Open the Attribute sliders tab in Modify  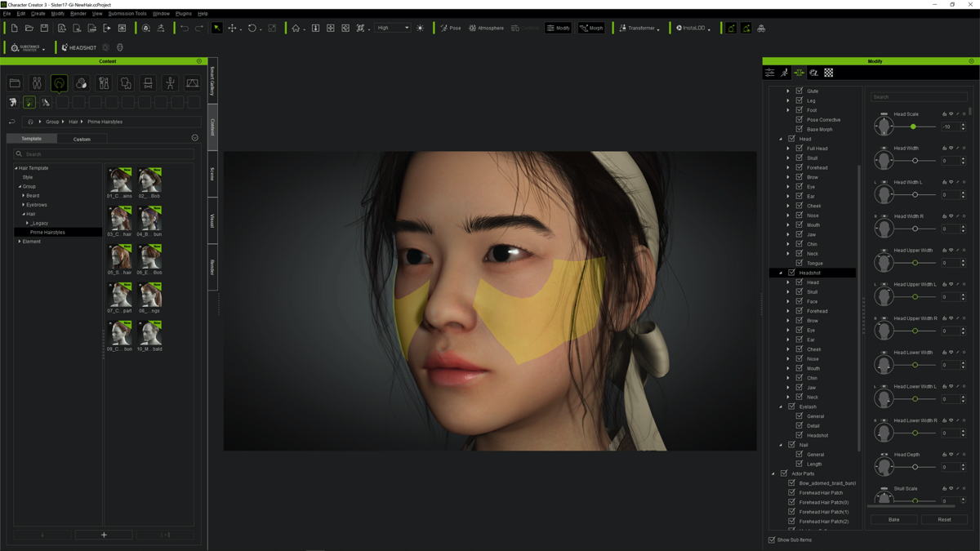click(x=769, y=73)
